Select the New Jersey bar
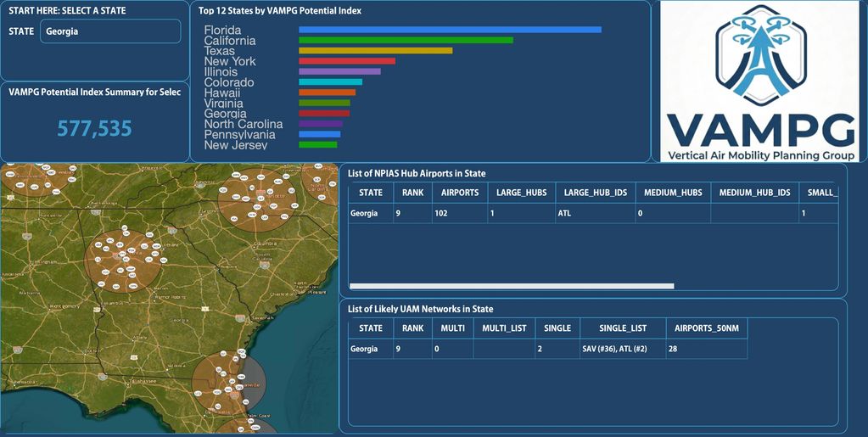The height and width of the screenshot is (437, 868). [x=317, y=144]
